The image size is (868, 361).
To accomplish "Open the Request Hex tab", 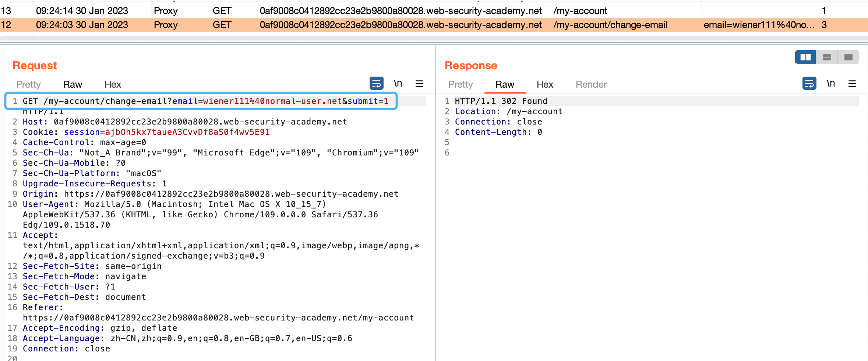I will 113,84.
